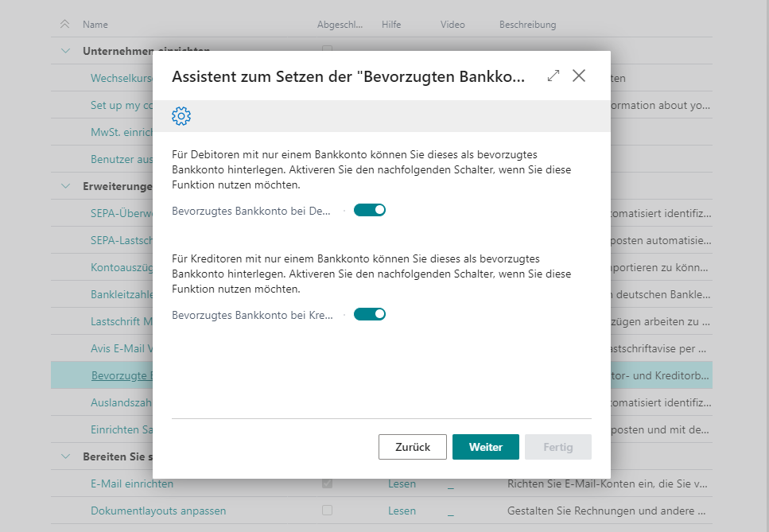Open the Avis E-Mail setup link
The image size is (769, 532).
point(122,348)
